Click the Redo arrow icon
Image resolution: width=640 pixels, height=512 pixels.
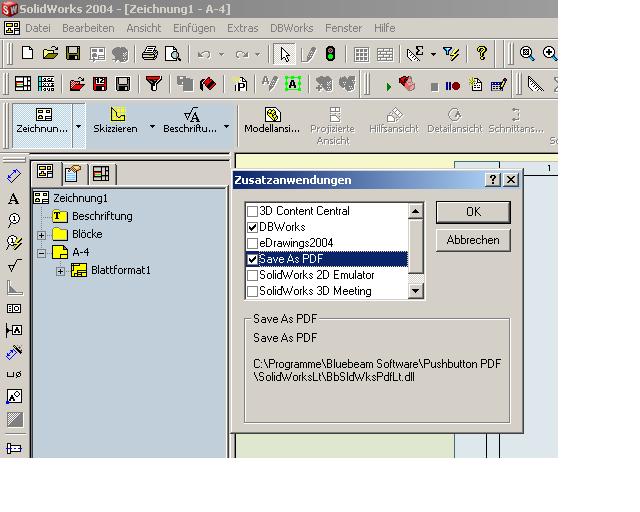click(242, 54)
